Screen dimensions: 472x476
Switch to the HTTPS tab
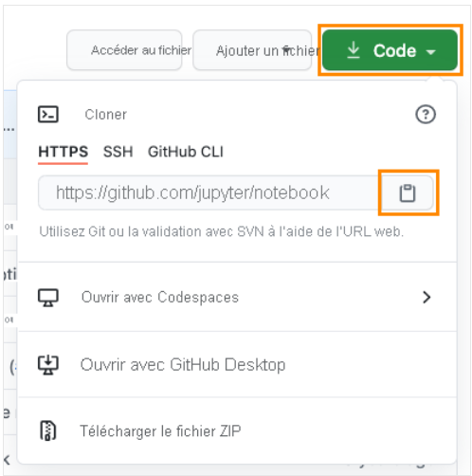63,152
